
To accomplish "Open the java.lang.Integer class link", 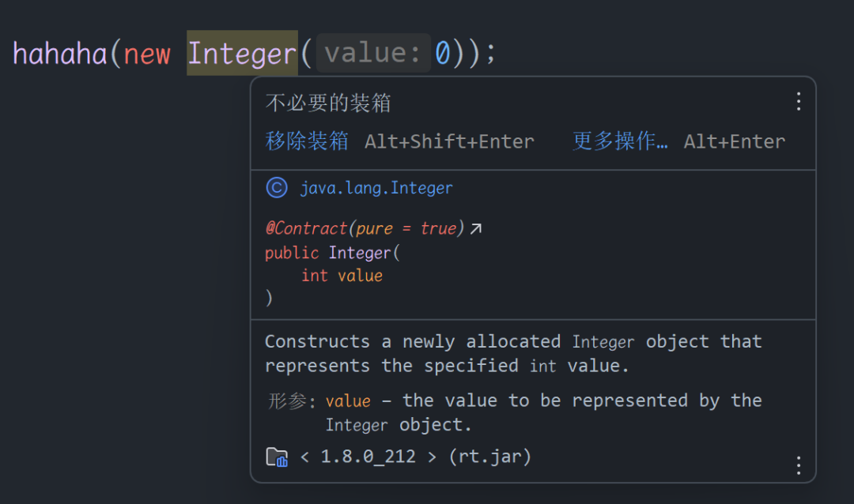I will click(376, 188).
